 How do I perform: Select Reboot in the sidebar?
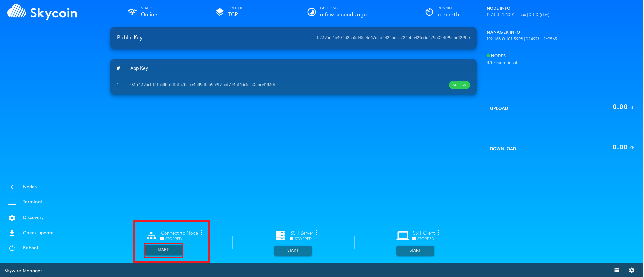click(31, 248)
